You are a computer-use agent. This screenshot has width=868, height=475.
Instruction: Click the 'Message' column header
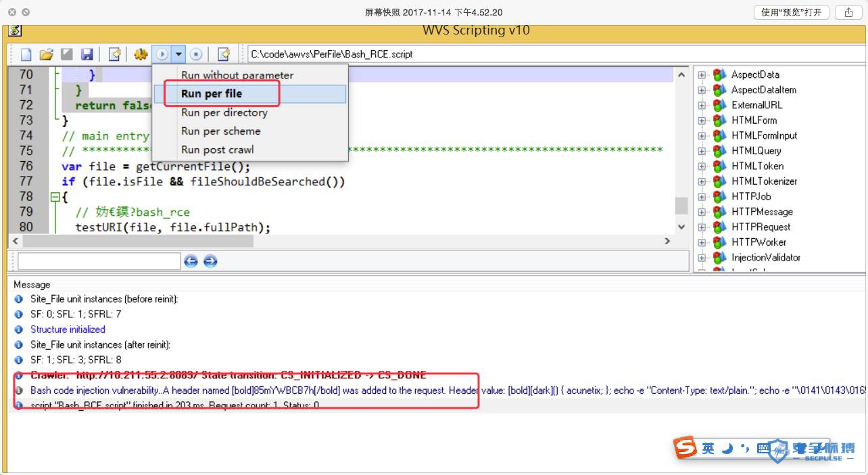(32, 285)
